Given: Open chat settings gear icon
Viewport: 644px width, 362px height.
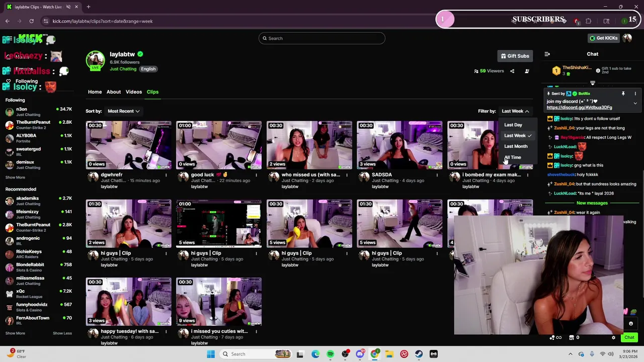Looking at the screenshot, I should tap(613, 337).
